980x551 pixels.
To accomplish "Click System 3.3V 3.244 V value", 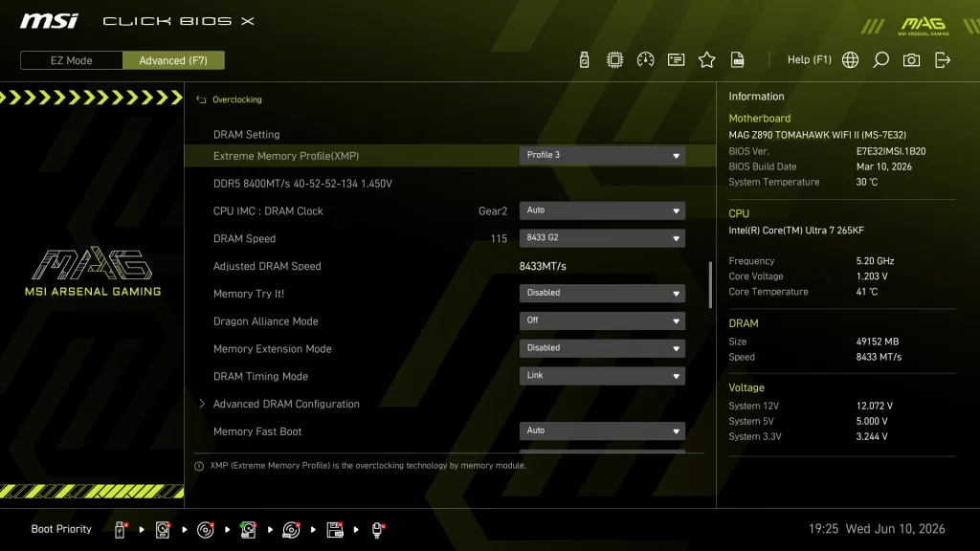I will point(872,436).
